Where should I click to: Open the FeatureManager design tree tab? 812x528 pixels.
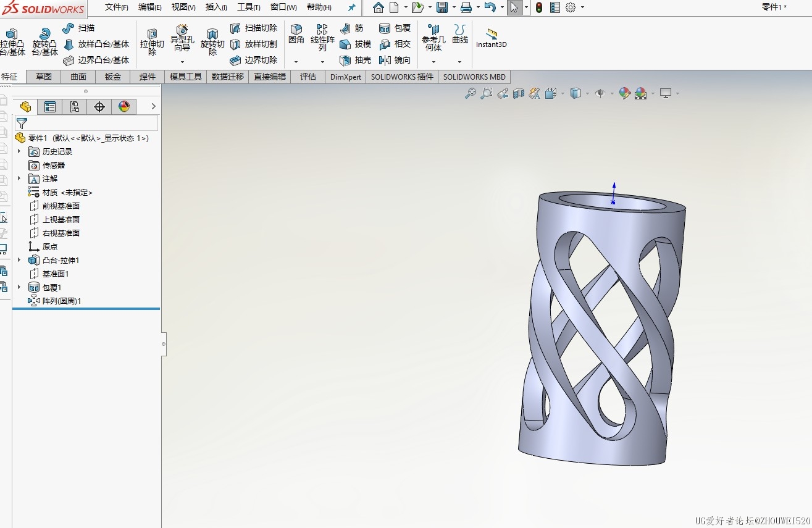[x=25, y=107]
